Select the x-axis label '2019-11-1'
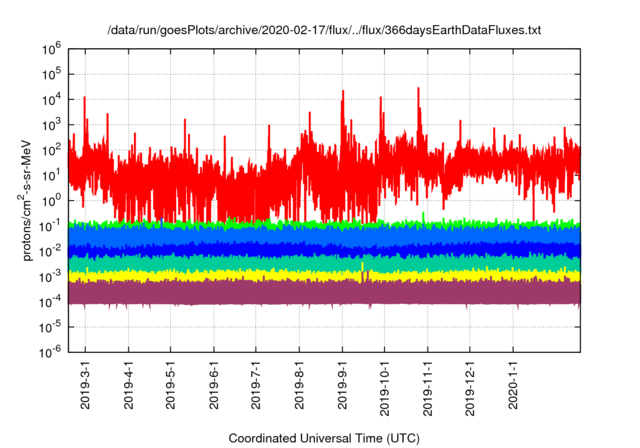Screen dimensions: 640x448 (428, 388)
